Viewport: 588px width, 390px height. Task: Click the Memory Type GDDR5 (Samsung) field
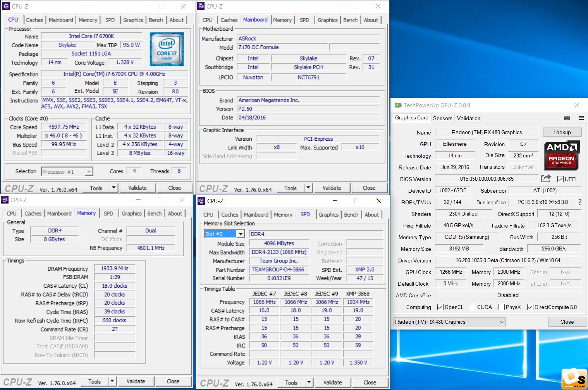pyautogui.click(x=466, y=237)
